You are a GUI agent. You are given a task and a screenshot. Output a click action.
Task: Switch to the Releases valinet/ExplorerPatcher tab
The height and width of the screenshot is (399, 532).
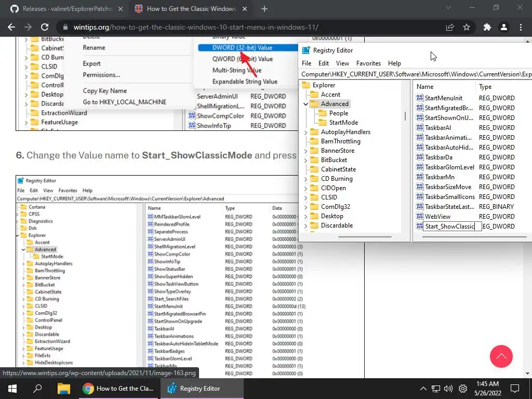pos(67,9)
